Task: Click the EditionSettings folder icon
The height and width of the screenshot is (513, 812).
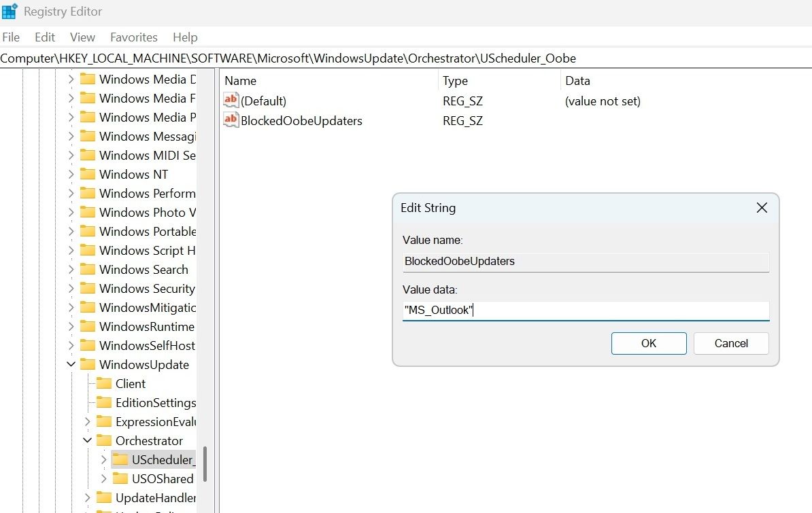Action: click(x=103, y=402)
